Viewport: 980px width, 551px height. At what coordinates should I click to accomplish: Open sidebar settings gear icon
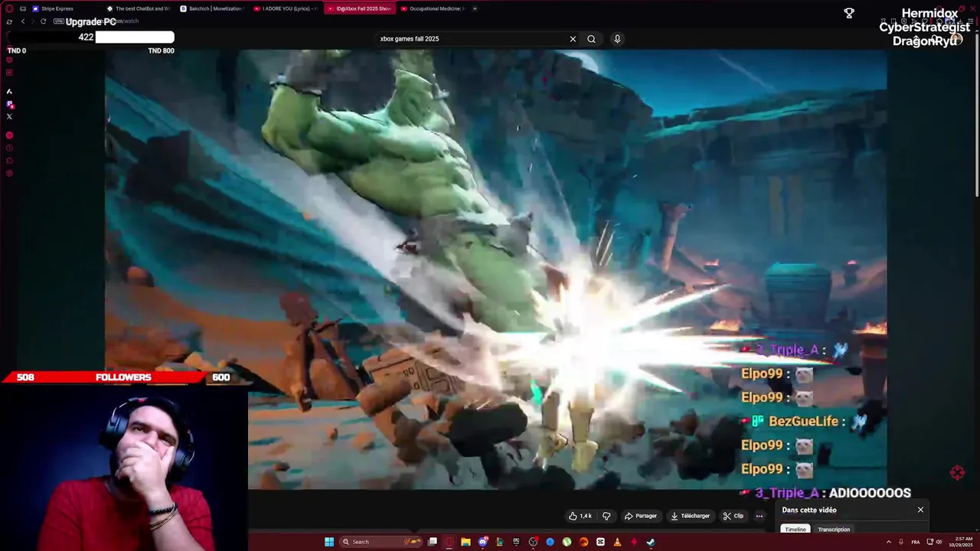pos(9,173)
